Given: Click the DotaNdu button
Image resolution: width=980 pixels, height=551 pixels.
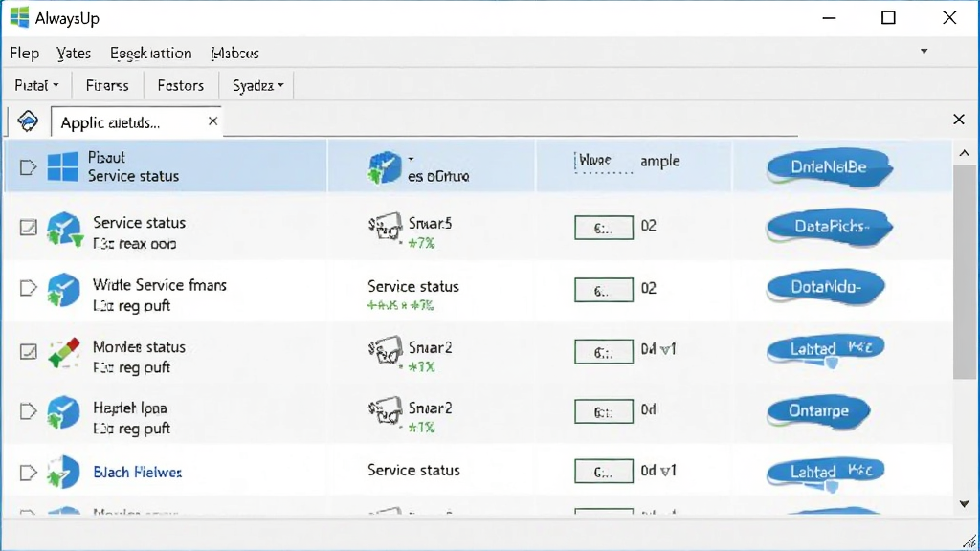Looking at the screenshot, I should tap(826, 287).
